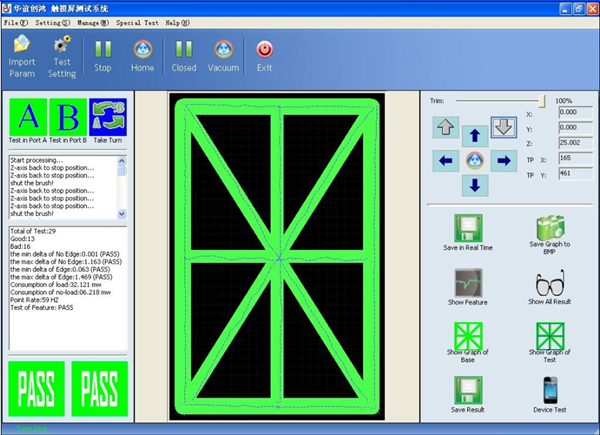600x435 pixels.
Task: Expand the Help menu
Action: point(178,21)
